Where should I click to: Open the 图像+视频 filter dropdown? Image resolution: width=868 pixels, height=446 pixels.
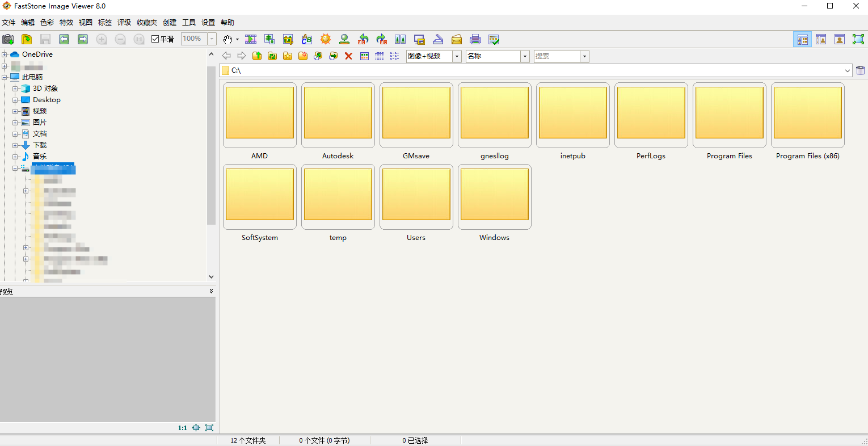457,56
